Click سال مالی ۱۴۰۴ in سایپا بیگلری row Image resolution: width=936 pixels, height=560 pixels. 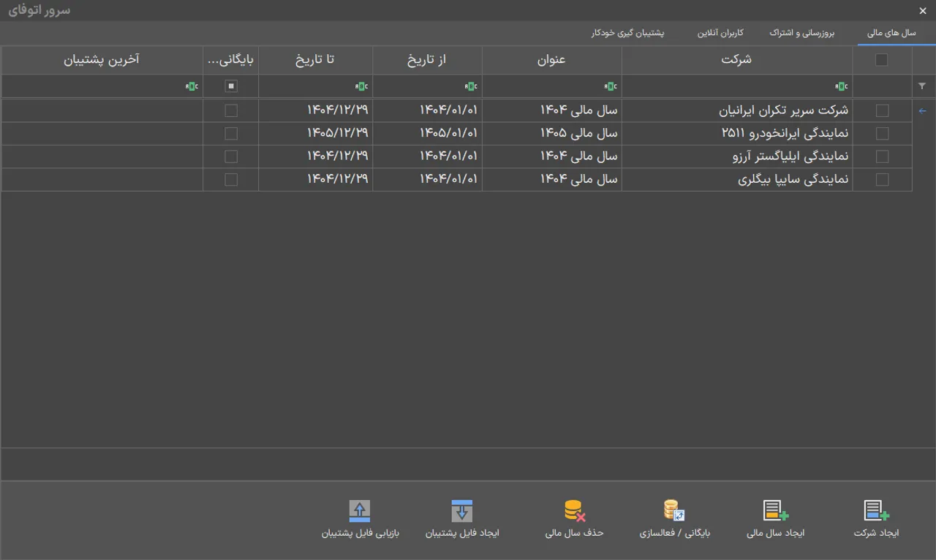coord(552,180)
